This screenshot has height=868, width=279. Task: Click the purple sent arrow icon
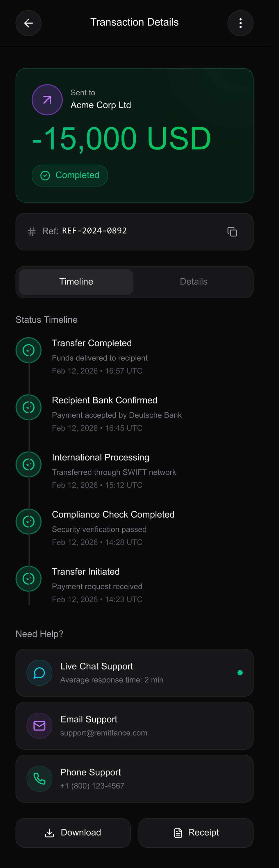tap(47, 100)
